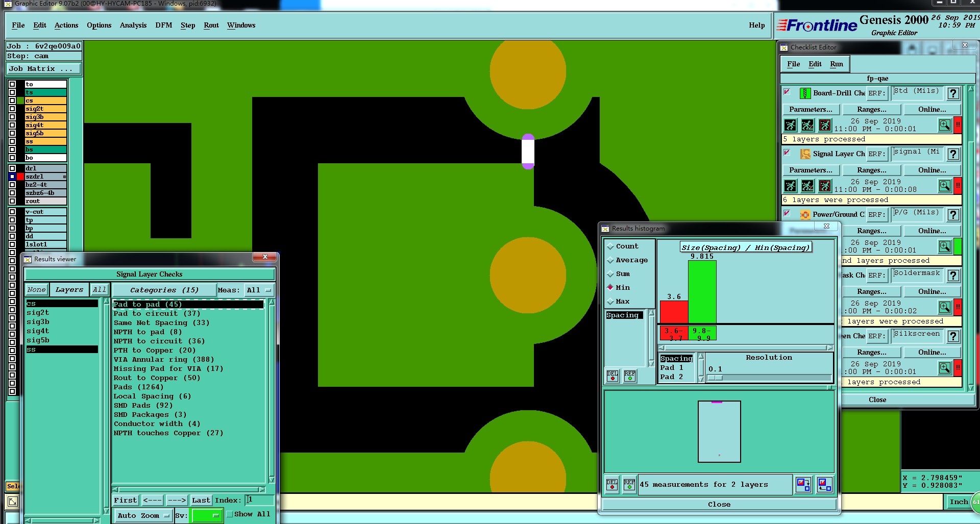Click Index input field
Image resolution: width=980 pixels, height=524 pixels.
[x=259, y=500]
